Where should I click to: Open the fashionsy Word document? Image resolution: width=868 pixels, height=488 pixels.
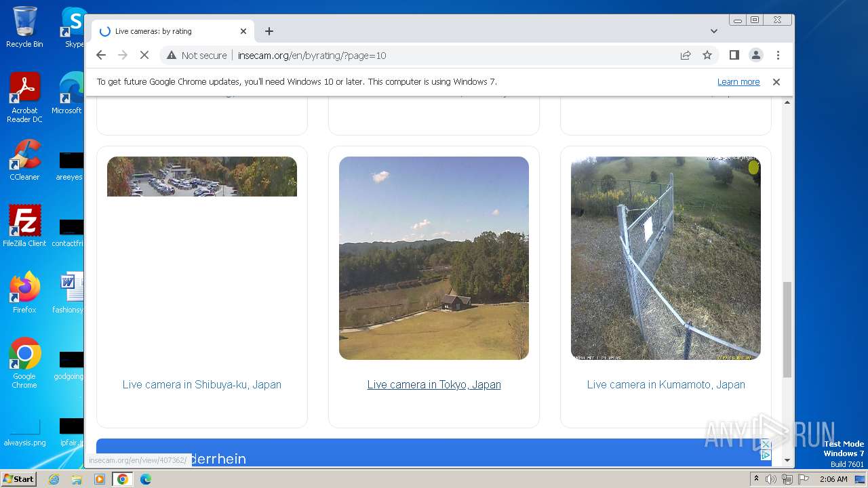click(70, 292)
